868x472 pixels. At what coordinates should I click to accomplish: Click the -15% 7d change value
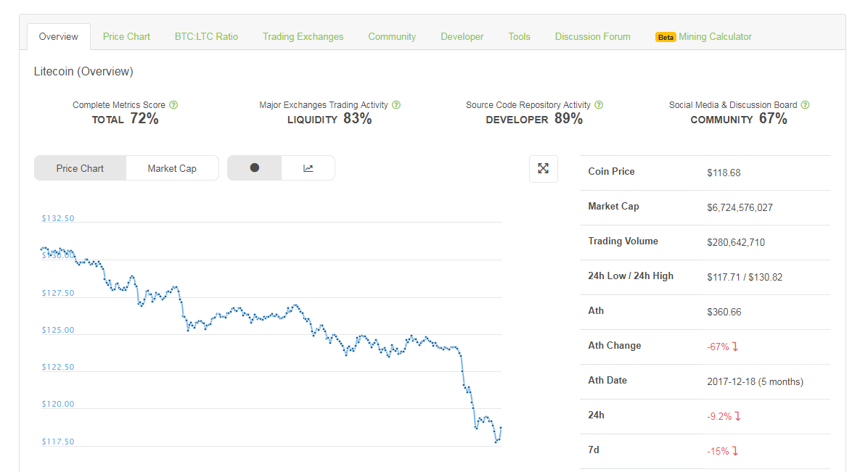coord(718,452)
